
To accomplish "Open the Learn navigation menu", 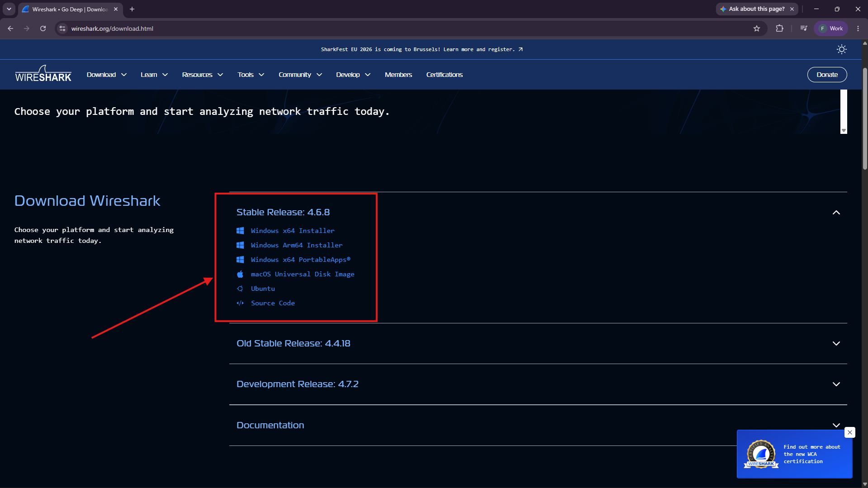I will click(154, 75).
